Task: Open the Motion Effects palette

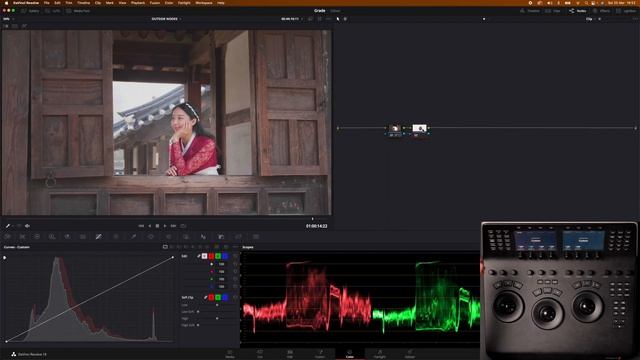Action: coord(83,236)
